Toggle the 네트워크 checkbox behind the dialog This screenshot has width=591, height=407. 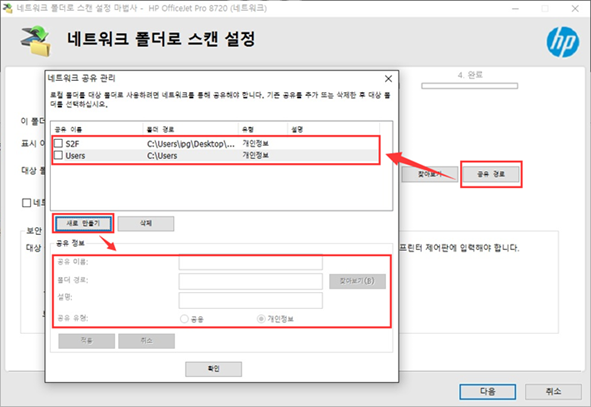[26, 203]
